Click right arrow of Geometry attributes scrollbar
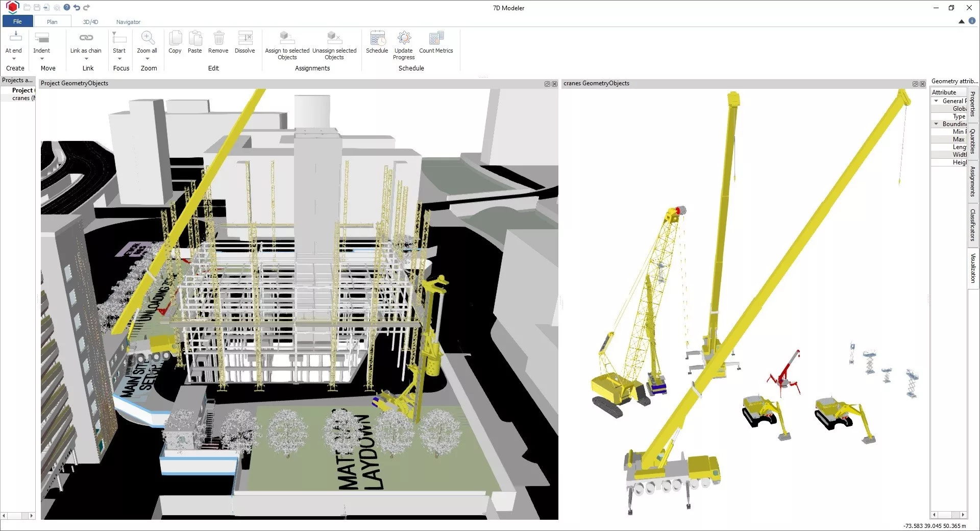Image resolution: width=980 pixels, height=531 pixels. (963, 515)
